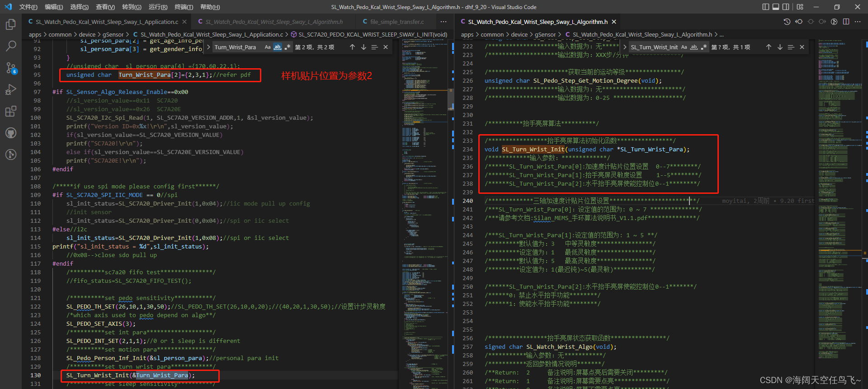Open 'apps' breadcrumb in right editor
Screen dimensions: 868x389
(467, 34)
